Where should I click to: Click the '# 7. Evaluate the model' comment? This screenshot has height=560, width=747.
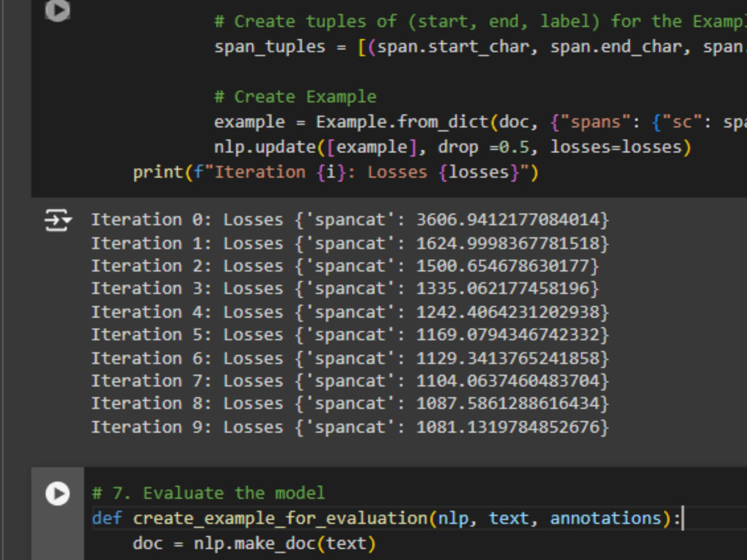(x=208, y=493)
